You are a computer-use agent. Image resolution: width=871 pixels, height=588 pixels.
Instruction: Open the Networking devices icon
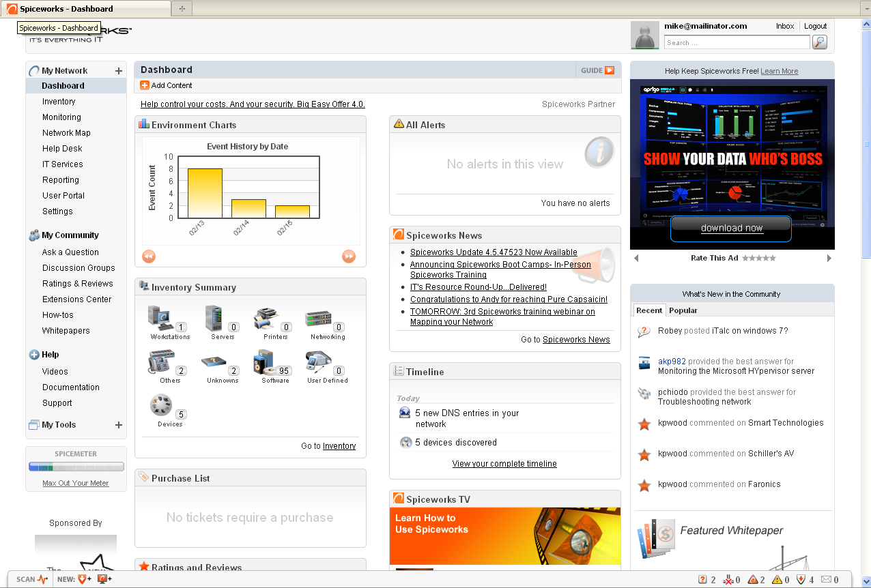coord(318,319)
